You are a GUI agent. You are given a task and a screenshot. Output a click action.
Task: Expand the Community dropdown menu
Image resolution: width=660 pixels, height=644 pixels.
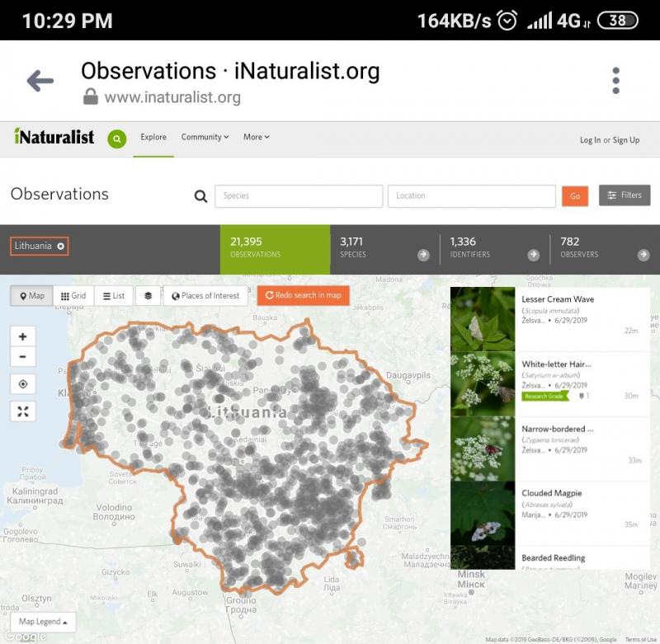tap(205, 137)
